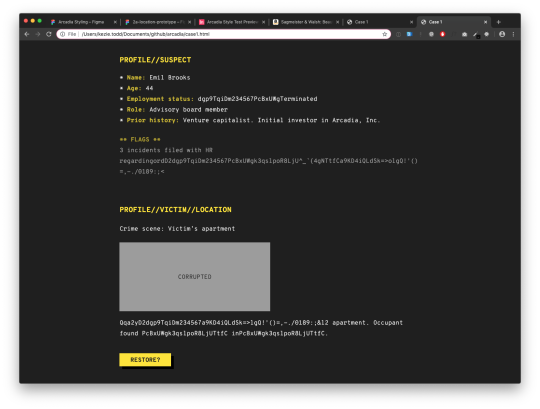Switch to Sagmeister & Walsh tab
540x409 pixels.
305,22
